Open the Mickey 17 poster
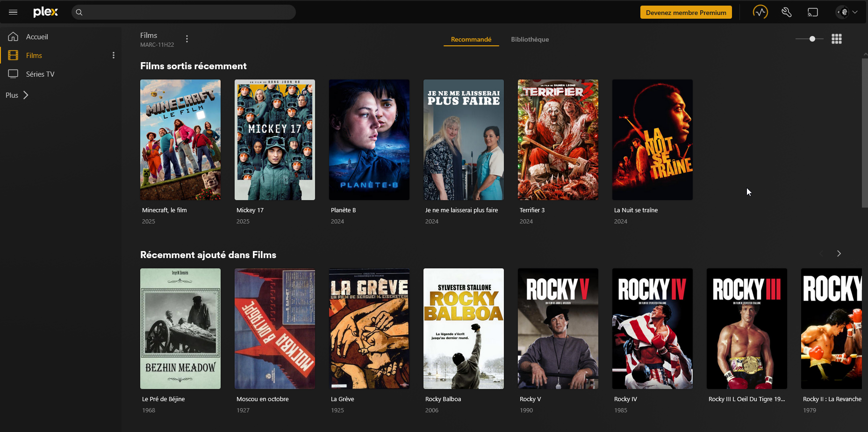 point(275,140)
